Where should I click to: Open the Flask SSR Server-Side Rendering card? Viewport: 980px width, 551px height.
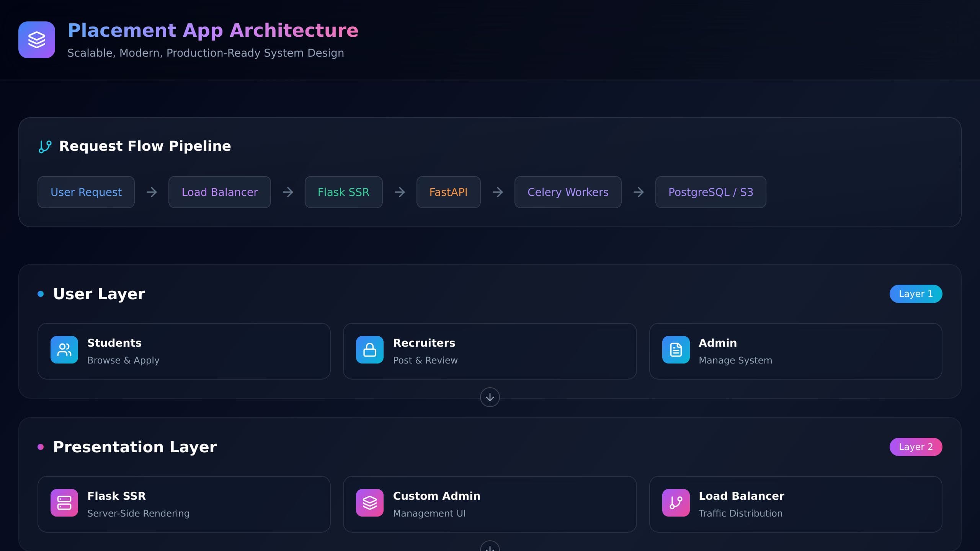184,504
